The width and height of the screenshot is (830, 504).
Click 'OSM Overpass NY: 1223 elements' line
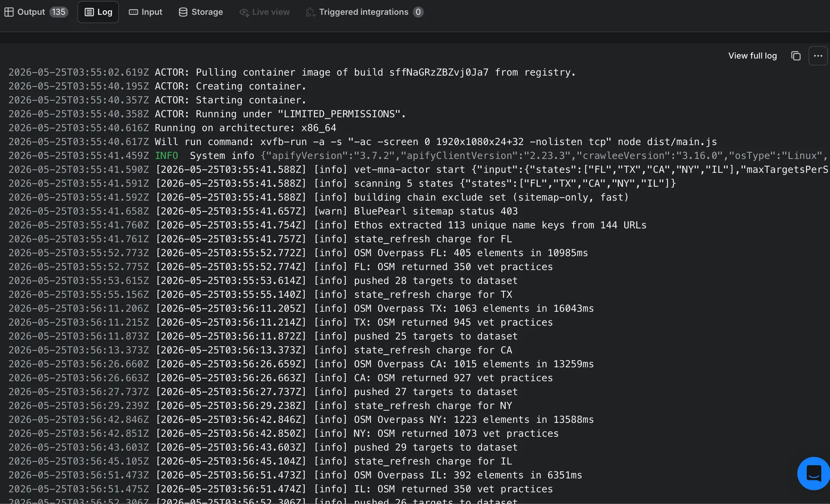pyautogui.click(x=301, y=419)
